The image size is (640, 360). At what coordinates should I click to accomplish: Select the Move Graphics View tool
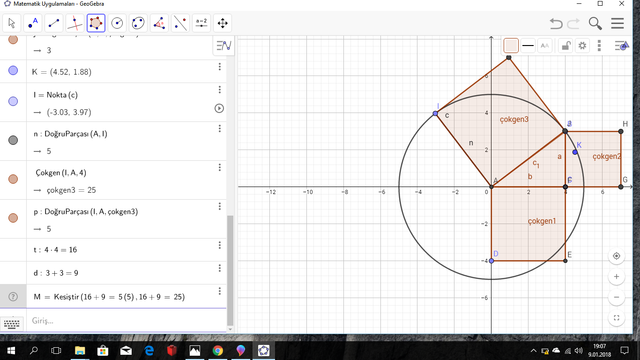click(222, 23)
